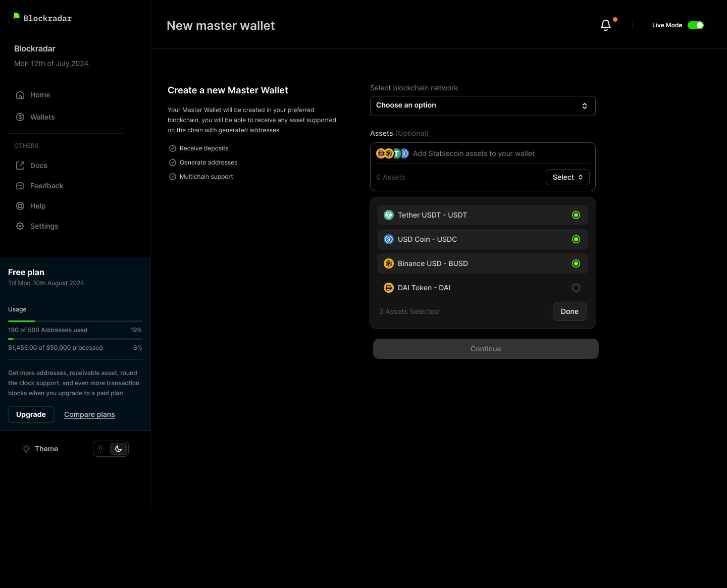The width and height of the screenshot is (727, 588).
Task: Open the assets Select dropdown
Action: coord(567,177)
